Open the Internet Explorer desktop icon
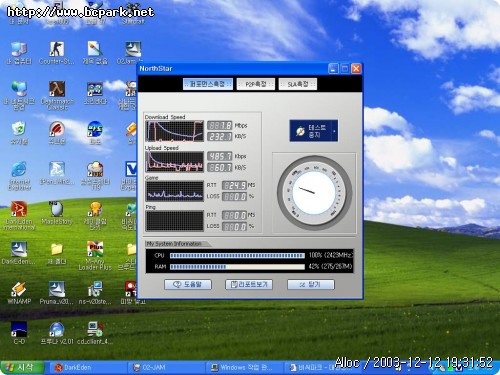 (x=19, y=176)
